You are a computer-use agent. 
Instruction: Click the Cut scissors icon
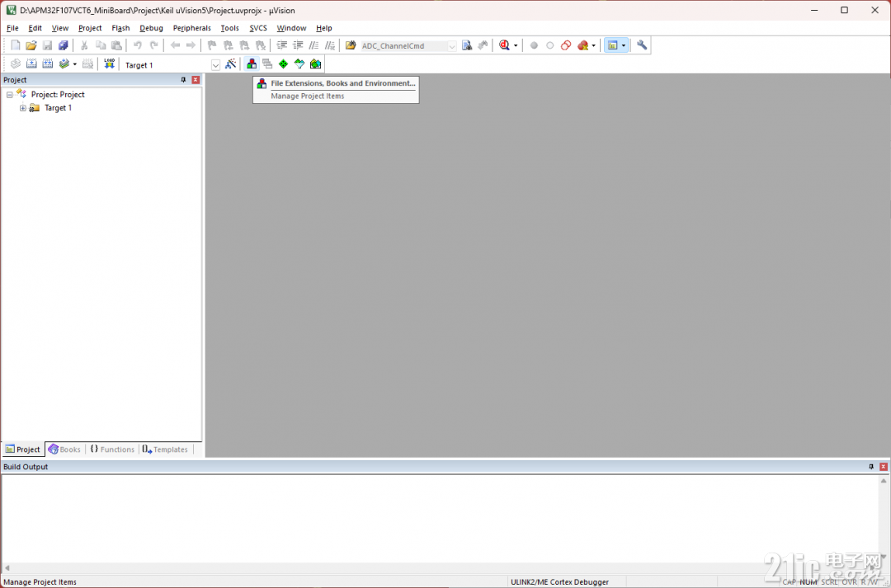(84, 45)
